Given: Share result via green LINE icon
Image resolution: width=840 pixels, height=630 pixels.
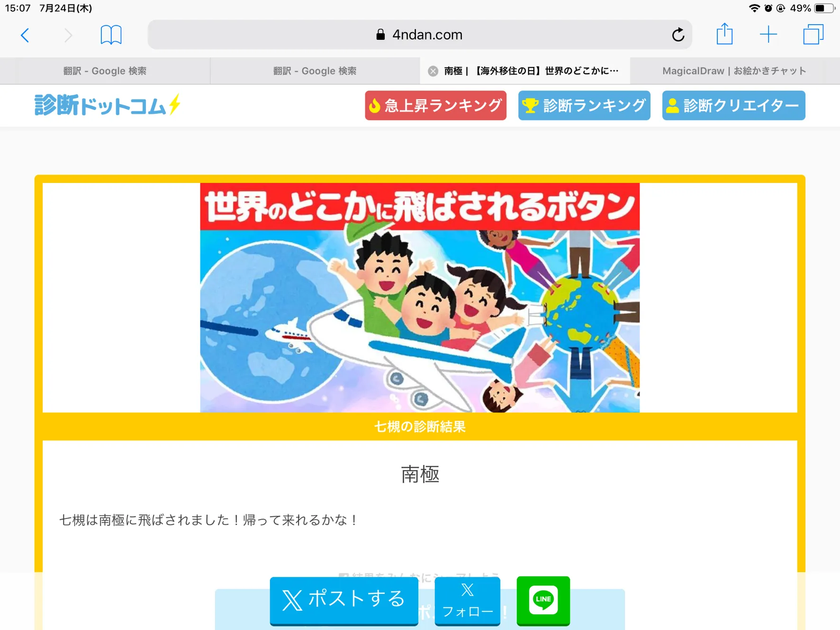Looking at the screenshot, I should 543,601.
